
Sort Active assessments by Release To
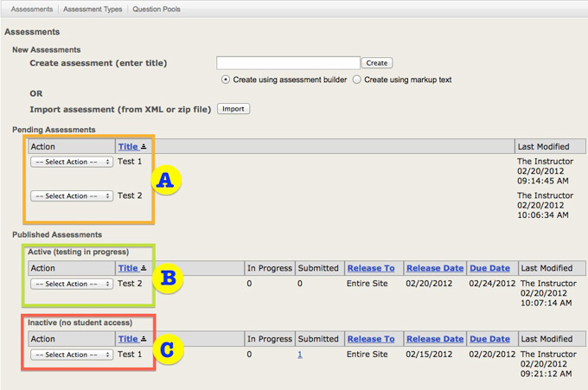point(371,268)
